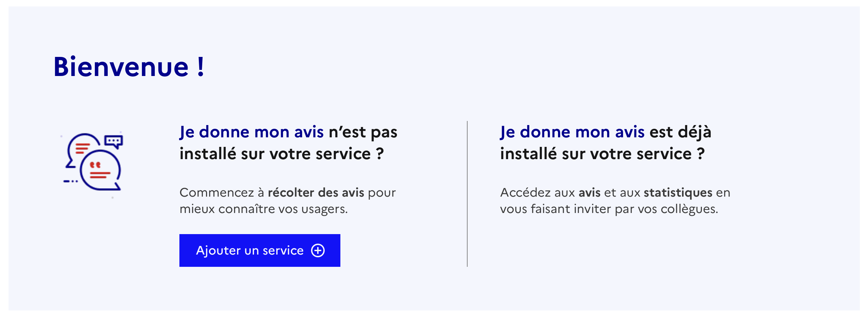
Task: Click the dashed blue line beside the bubbles
Action: tap(71, 181)
